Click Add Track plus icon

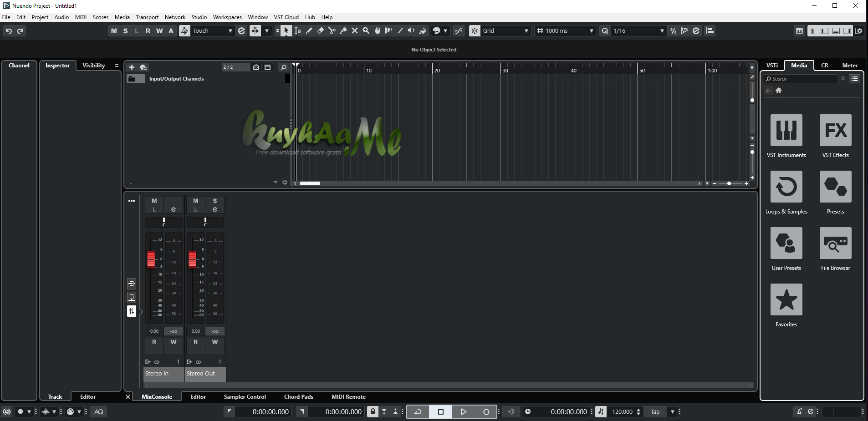tap(132, 67)
